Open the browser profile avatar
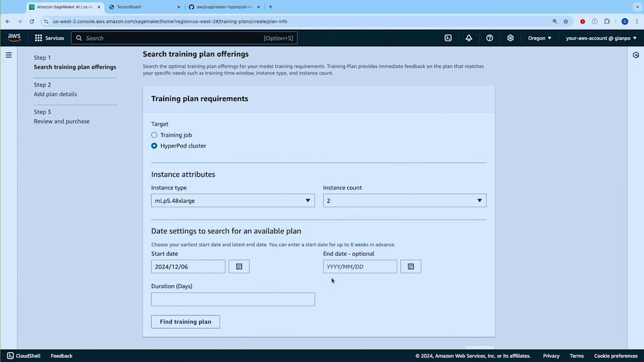 (x=625, y=21)
